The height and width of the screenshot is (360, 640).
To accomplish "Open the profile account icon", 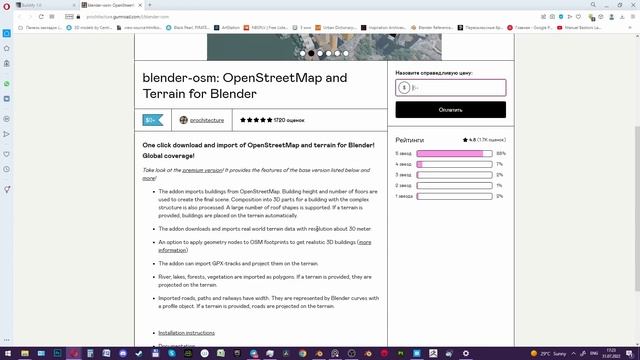I will pos(611,17).
